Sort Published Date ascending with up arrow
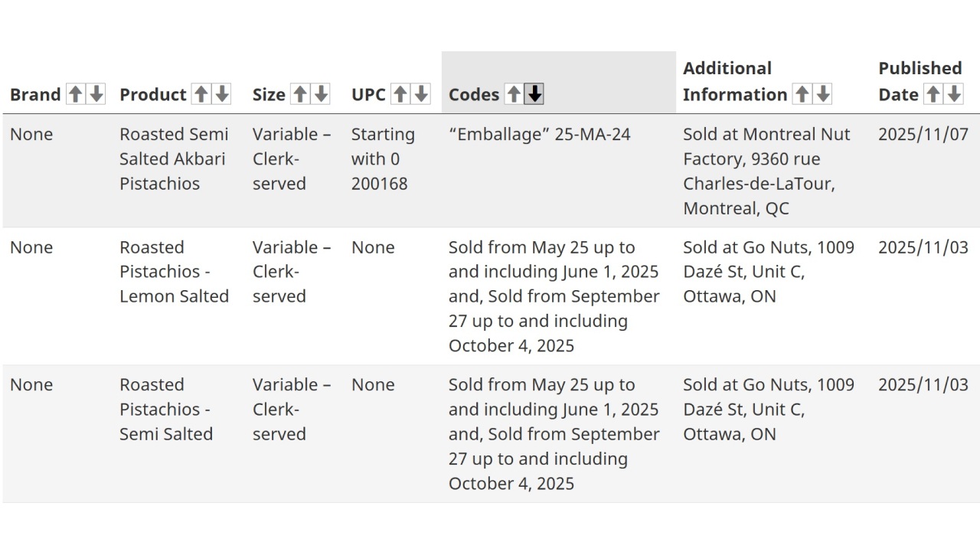The image size is (980, 555). coord(933,94)
